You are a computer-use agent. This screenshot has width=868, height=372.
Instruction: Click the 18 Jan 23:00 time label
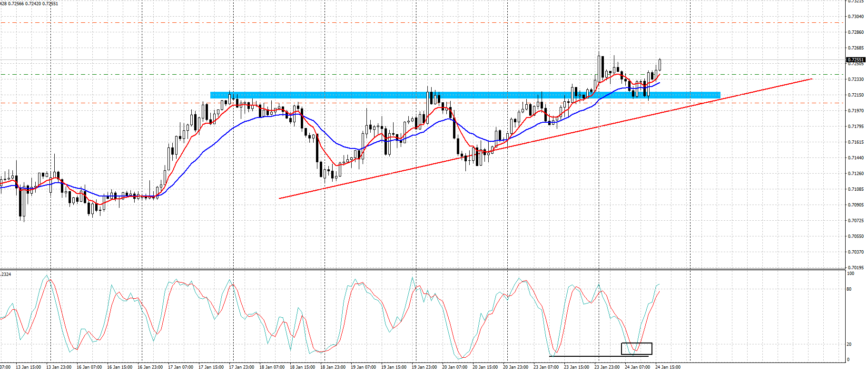tap(333, 367)
